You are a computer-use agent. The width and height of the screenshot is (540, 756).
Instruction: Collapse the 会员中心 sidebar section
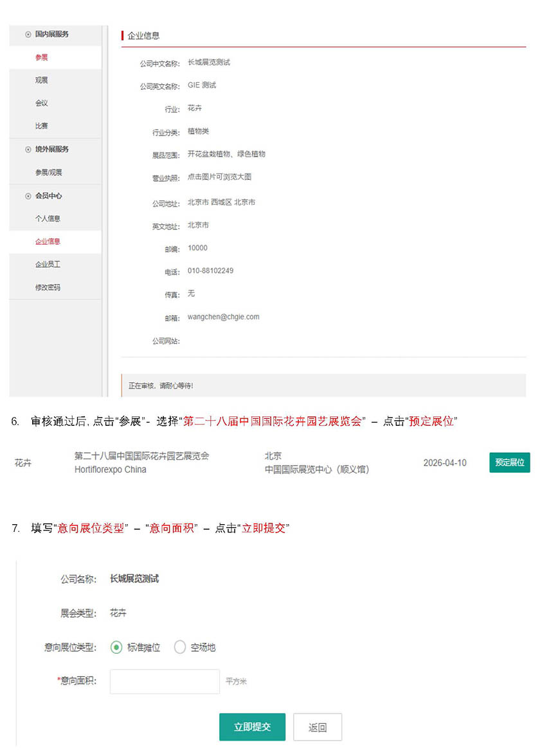click(48, 196)
